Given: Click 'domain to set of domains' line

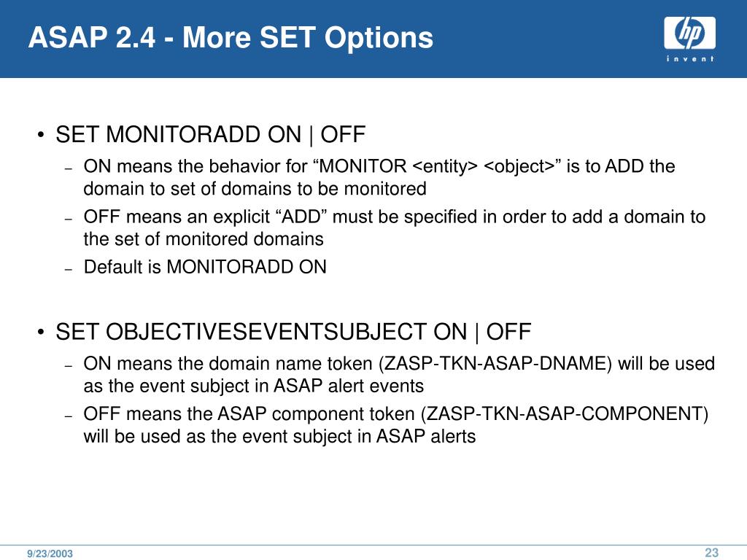Looking at the screenshot, I should 255,189.
